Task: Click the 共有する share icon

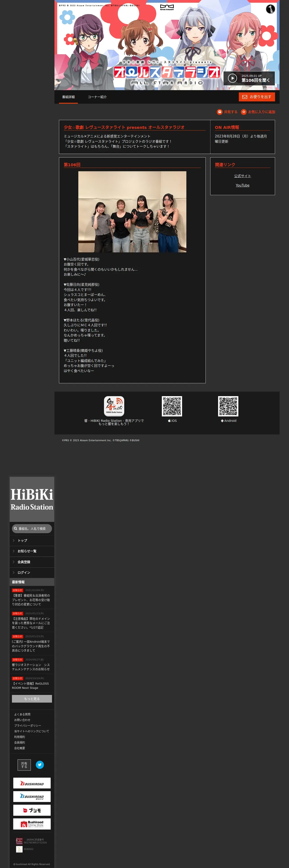Action: [220, 112]
